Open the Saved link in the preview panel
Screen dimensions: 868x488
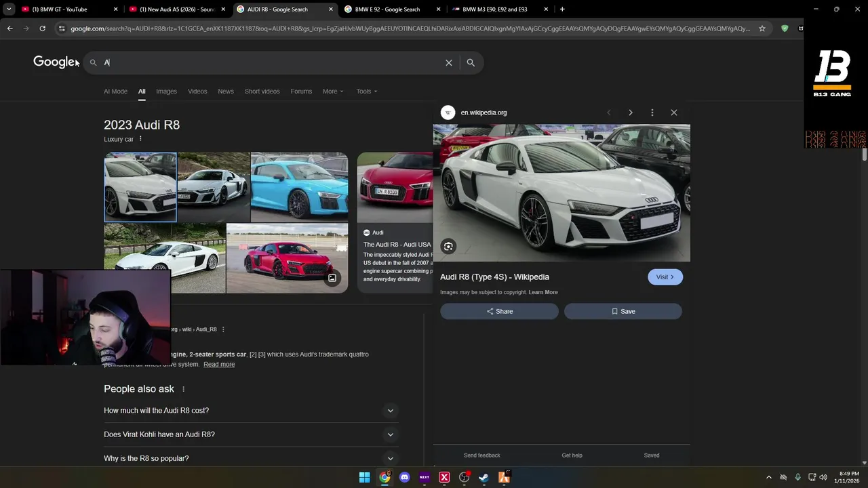(652, 455)
